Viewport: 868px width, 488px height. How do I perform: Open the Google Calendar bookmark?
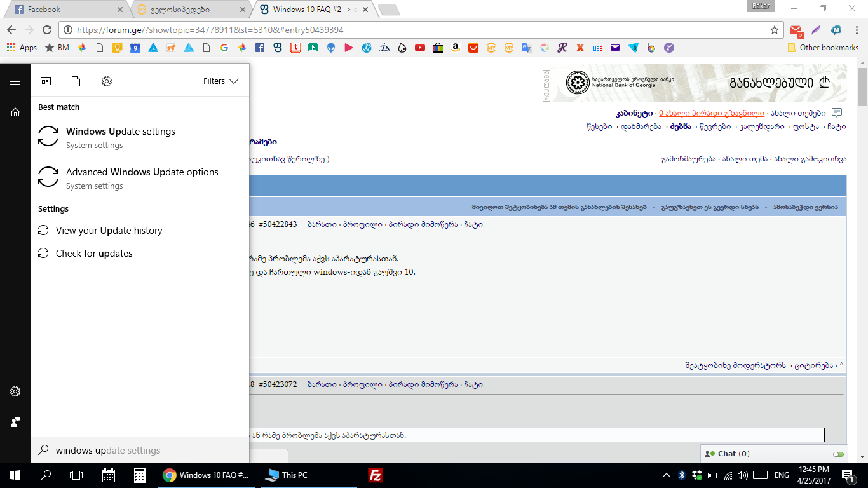point(135,48)
